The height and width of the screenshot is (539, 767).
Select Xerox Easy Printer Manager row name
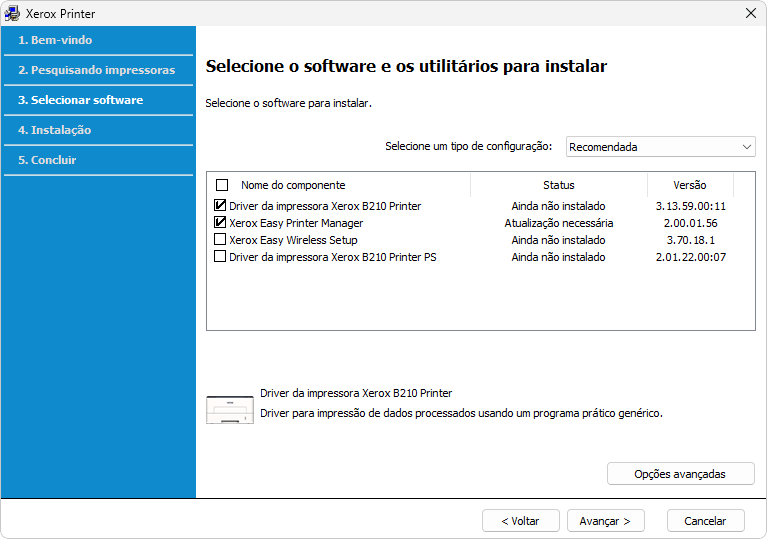tap(296, 223)
